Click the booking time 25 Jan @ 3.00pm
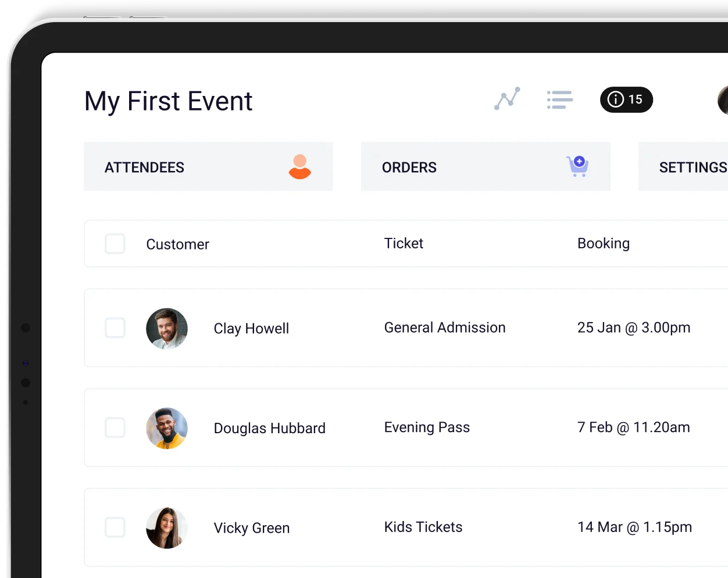Image resolution: width=728 pixels, height=578 pixels. click(634, 327)
